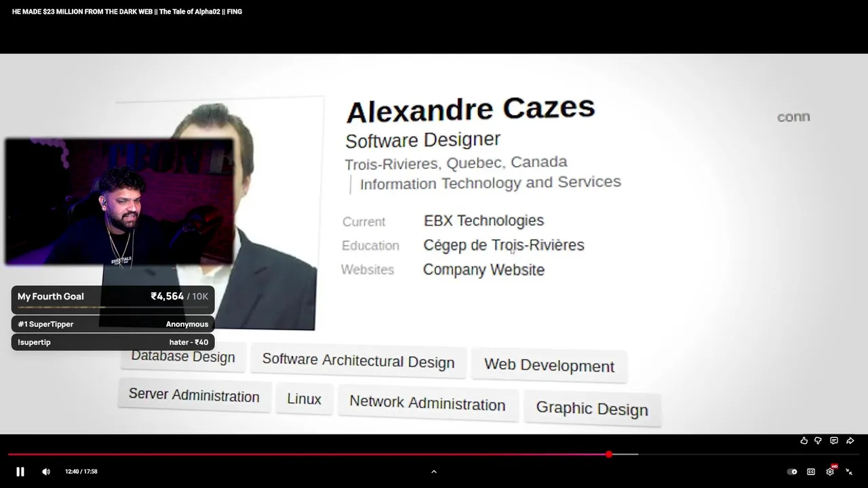Click the 'Server Administration' skill tag
Viewport: 868px width, 488px height.
point(194,396)
